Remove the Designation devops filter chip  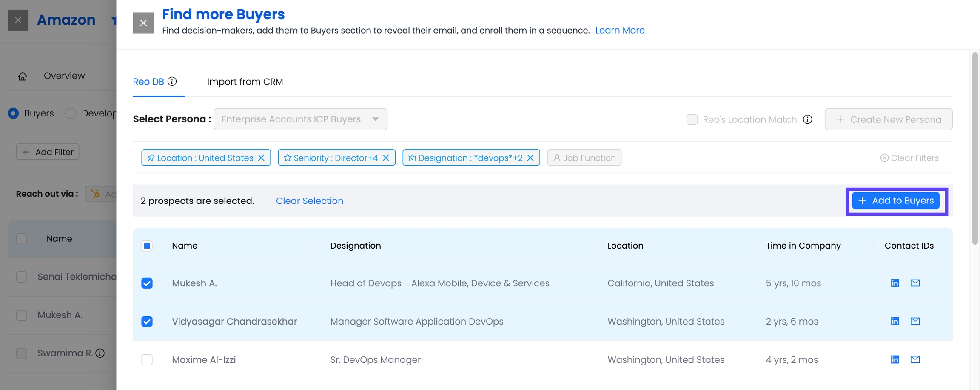pos(530,158)
